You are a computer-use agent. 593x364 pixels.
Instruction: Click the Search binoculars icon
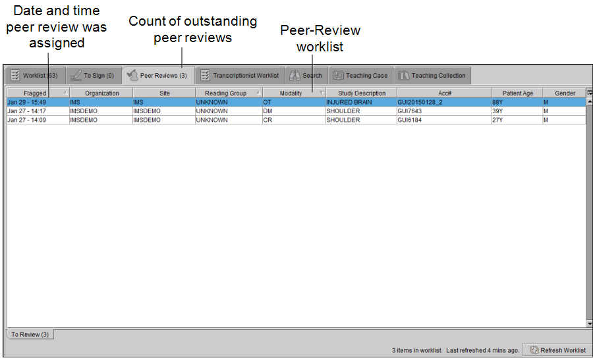(295, 75)
